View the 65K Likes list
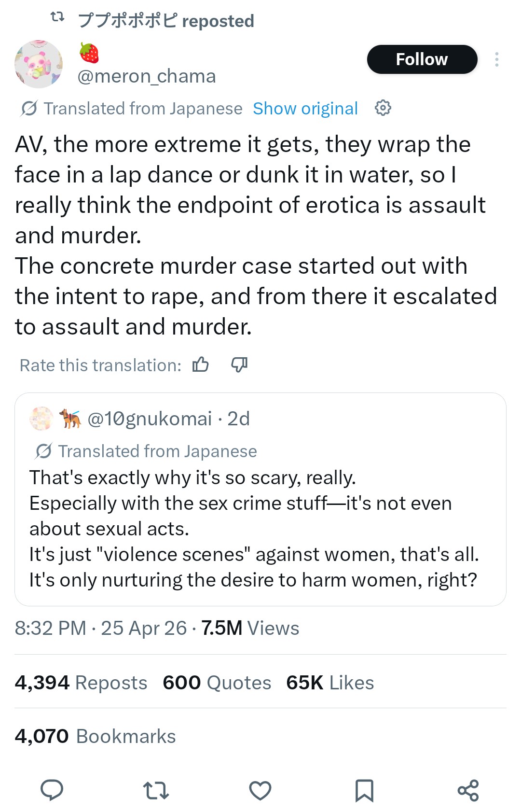This screenshot has width=521, height=812. (330, 683)
